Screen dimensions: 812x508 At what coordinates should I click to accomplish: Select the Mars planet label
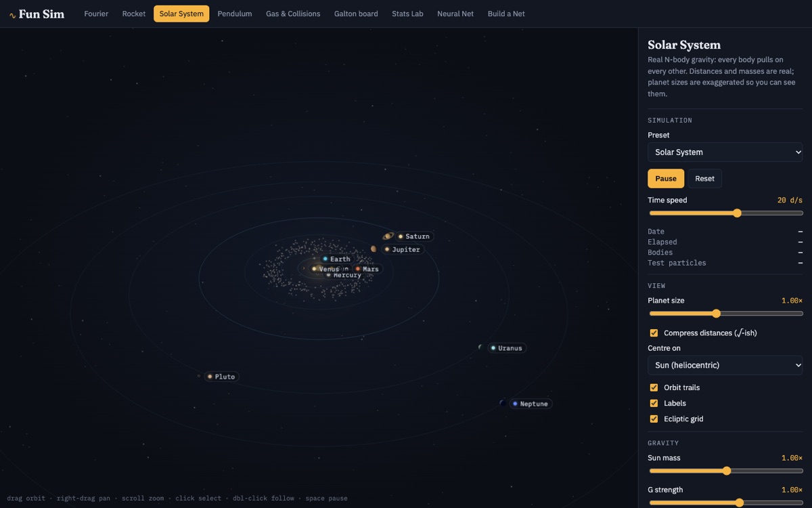pos(367,269)
